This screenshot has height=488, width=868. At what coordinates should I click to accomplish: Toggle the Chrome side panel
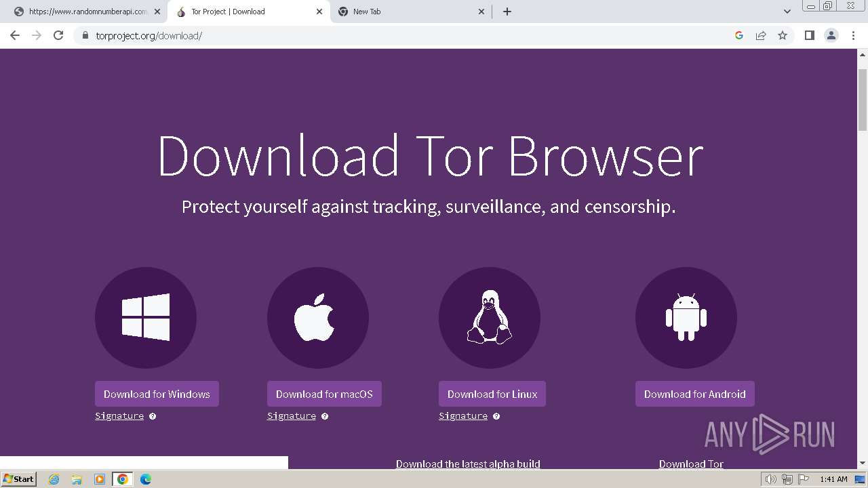[809, 35]
